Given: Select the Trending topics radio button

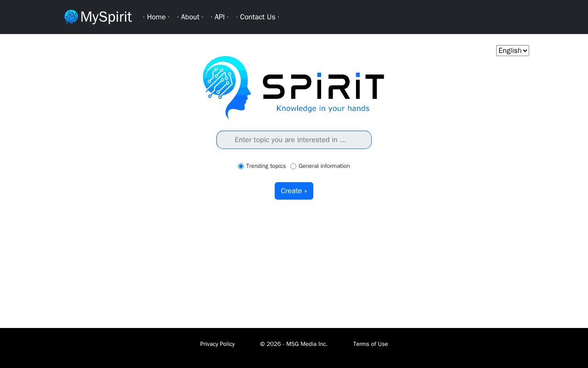Looking at the screenshot, I should pyautogui.click(x=241, y=166).
